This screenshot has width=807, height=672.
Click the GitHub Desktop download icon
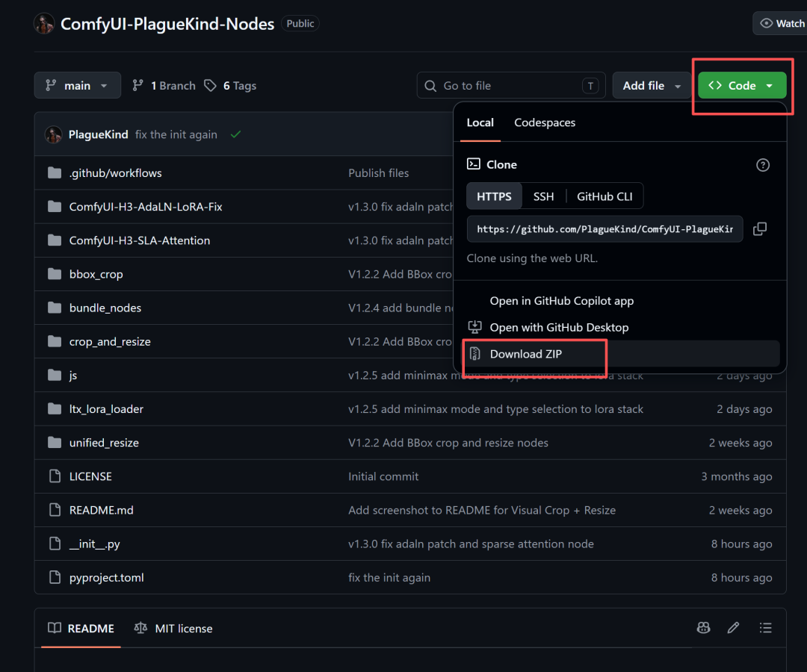point(474,327)
